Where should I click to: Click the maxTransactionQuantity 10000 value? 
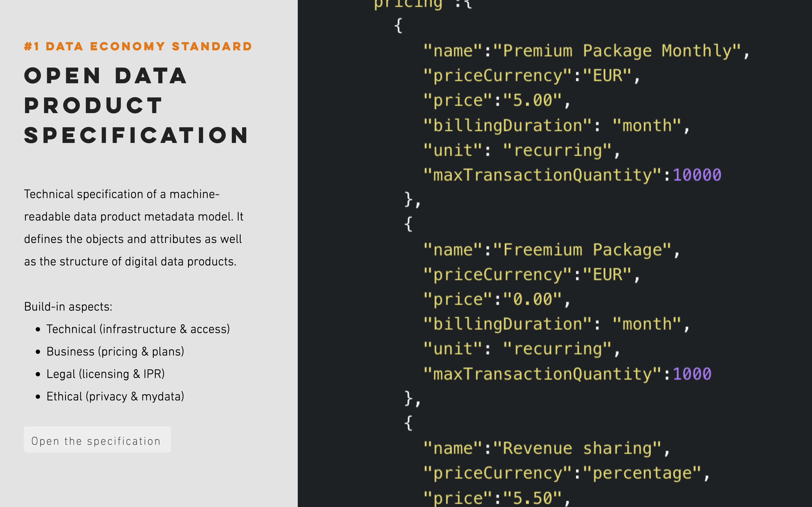point(697,175)
